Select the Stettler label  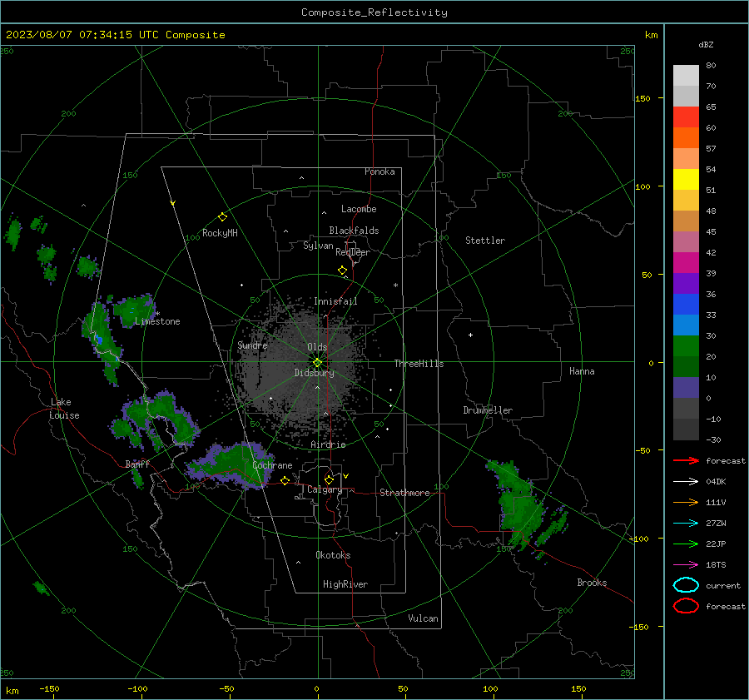[x=485, y=241]
